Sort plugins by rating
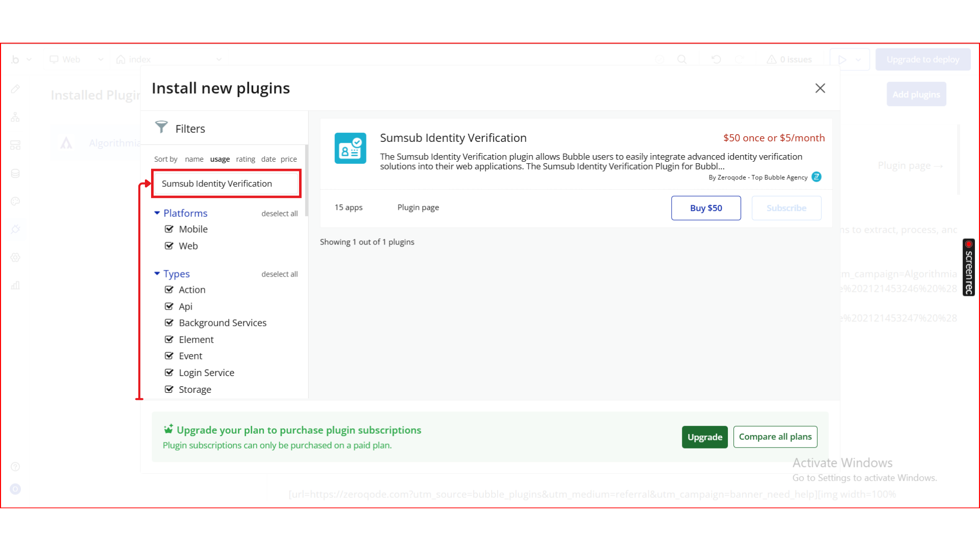The height and width of the screenshot is (551, 980). pos(246,159)
